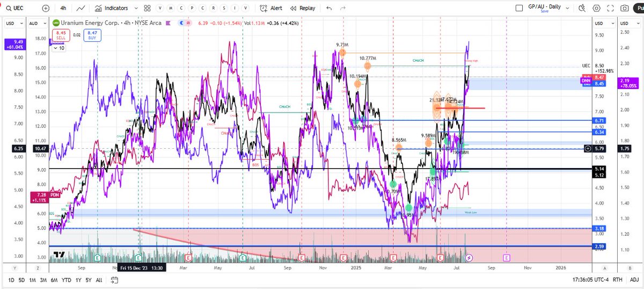Set date range to YTD
The width and height of the screenshot is (644, 289).
(65, 280)
